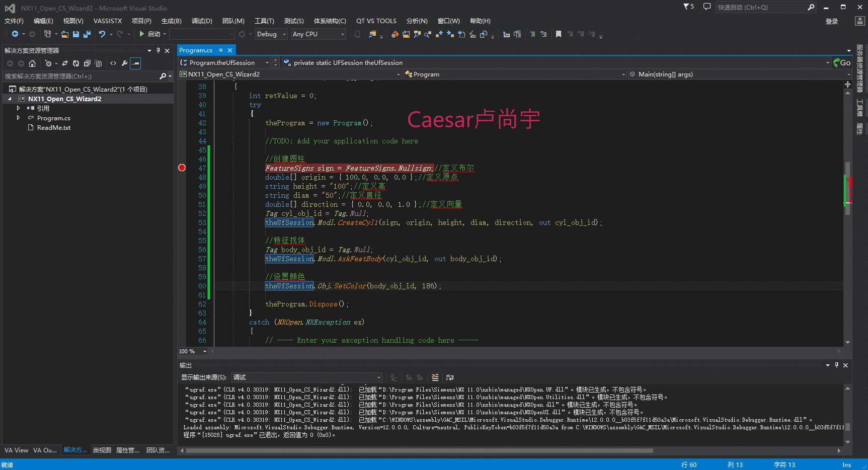Toggle the Preview Selected Items button
Screen dimensions: 868x470
tap(135, 63)
